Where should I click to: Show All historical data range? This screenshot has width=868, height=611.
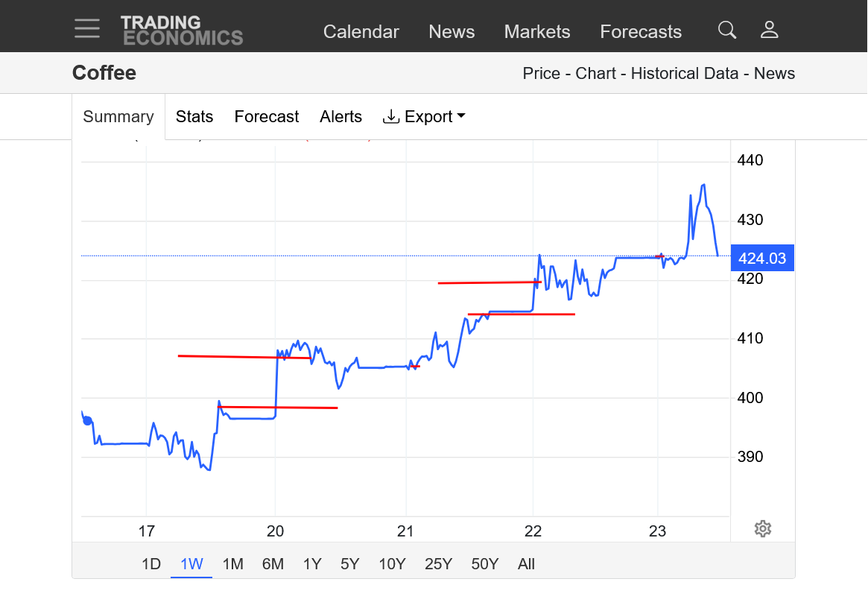526,564
